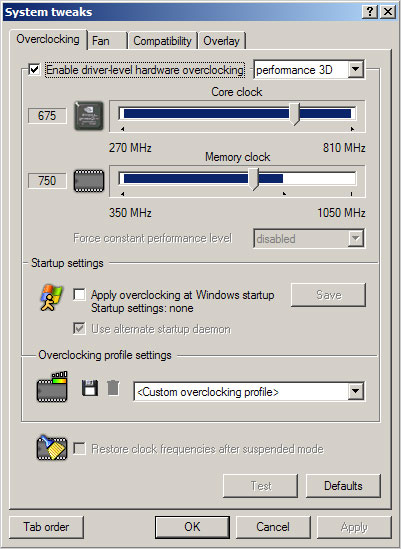This screenshot has height=549, width=401.
Task: Click the memory chip icon beside Memory clock
Action: (x=89, y=181)
